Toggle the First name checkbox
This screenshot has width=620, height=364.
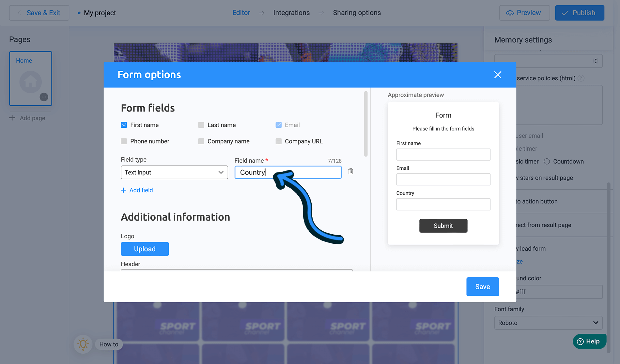[124, 125]
